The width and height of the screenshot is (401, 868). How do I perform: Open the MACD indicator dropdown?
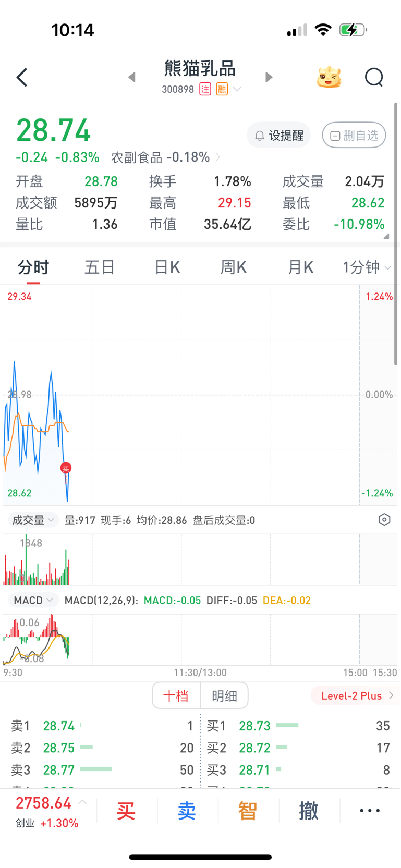[x=33, y=601]
